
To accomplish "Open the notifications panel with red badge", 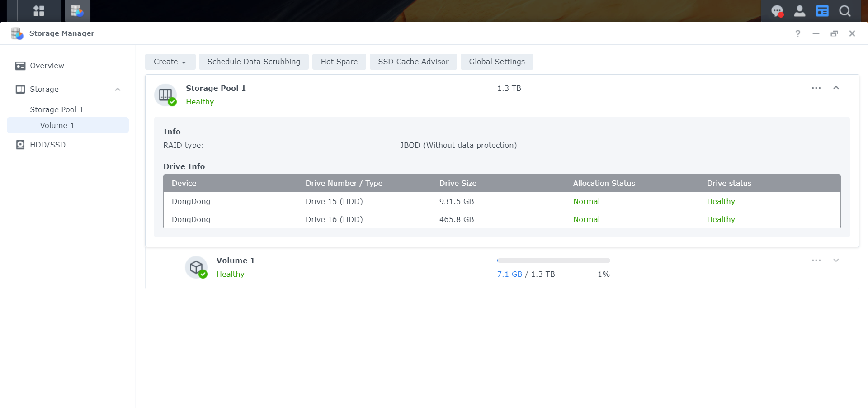I will click(x=778, y=11).
